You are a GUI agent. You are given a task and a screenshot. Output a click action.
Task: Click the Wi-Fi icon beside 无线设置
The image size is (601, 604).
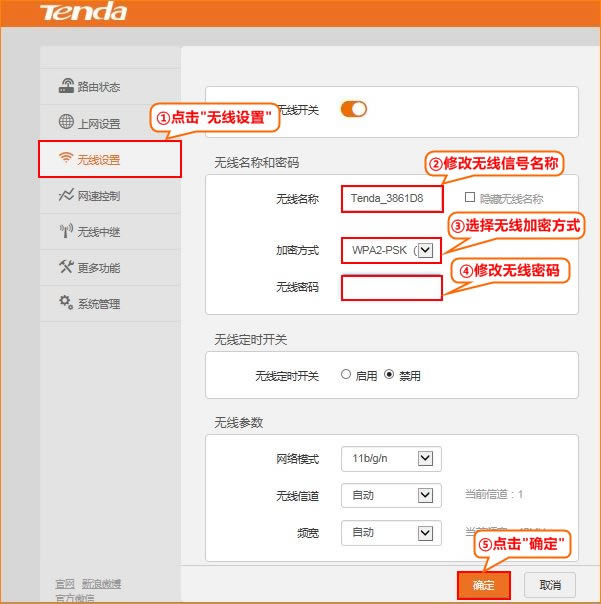[66, 158]
